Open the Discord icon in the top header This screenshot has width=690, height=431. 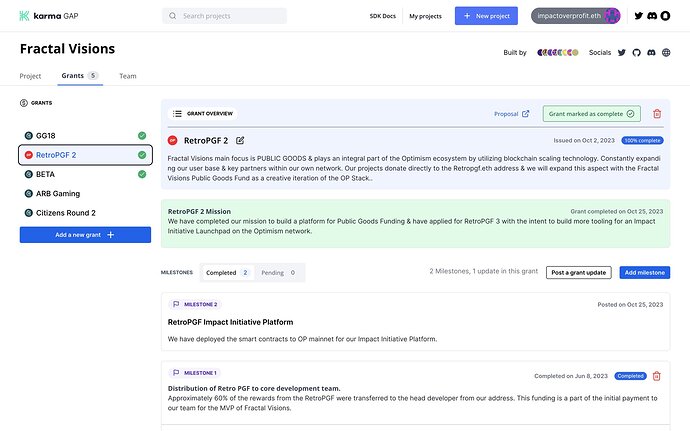pyautogui.click(x=652, y=16)
